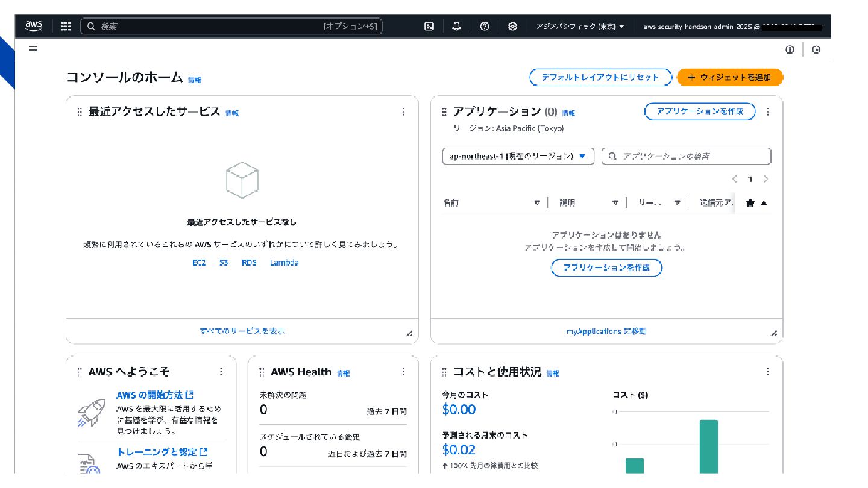The width and height of the screenshot is (868, 488).
Task: Grab drag handle of アプリケーション widget
Action: coord(444,112)
